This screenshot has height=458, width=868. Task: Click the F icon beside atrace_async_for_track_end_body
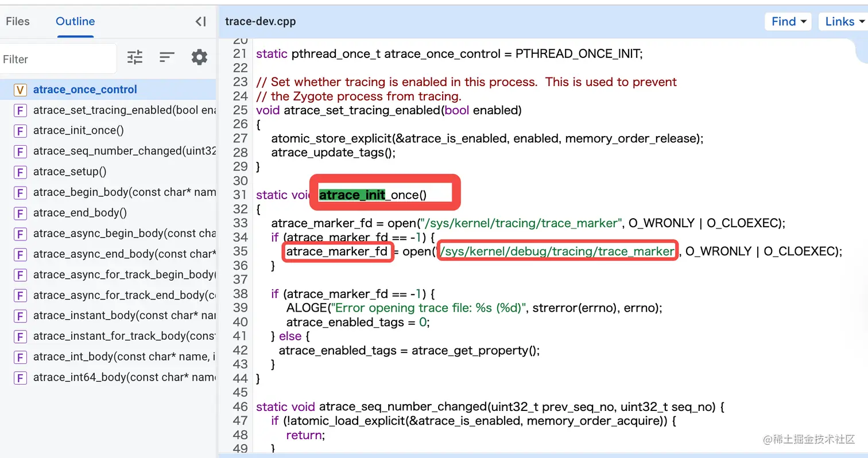[20, 296]
